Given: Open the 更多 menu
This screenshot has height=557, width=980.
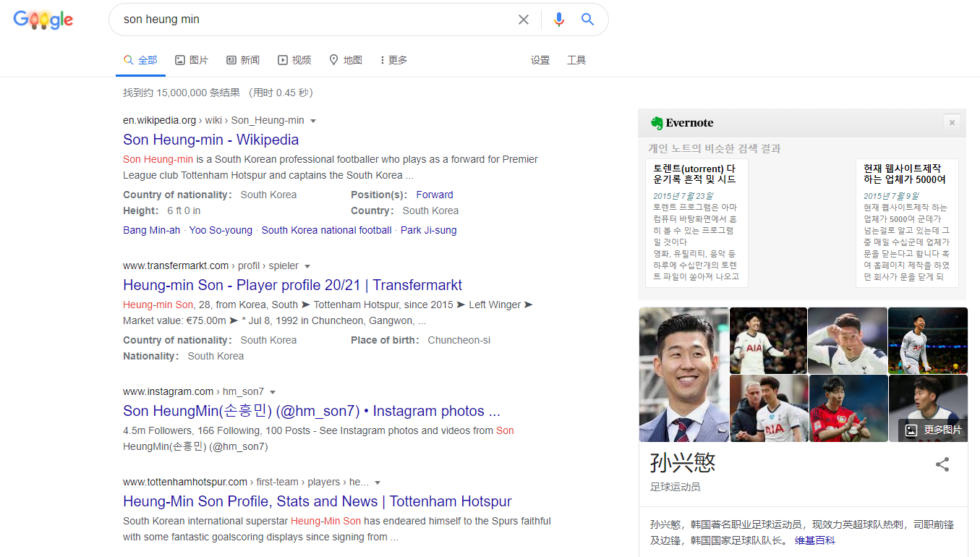Looking at the screenshot, I should (x=393, y=60).
